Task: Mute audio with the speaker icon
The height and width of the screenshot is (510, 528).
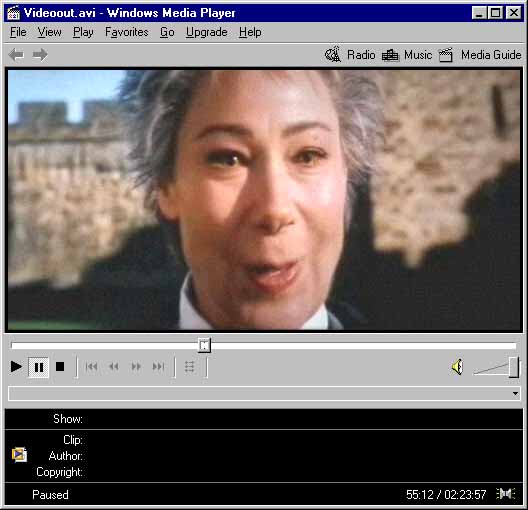Action: tap(458, 367)
